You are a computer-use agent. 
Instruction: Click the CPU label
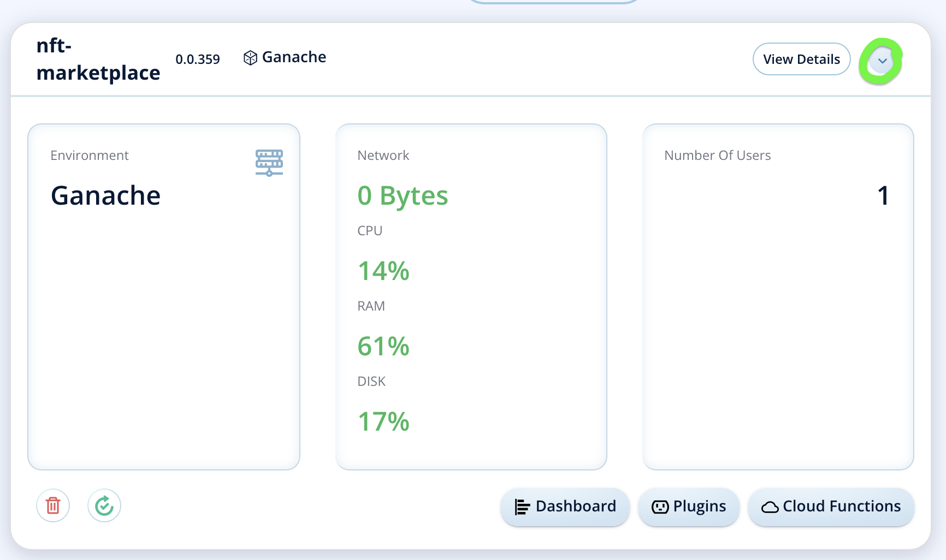370,231
